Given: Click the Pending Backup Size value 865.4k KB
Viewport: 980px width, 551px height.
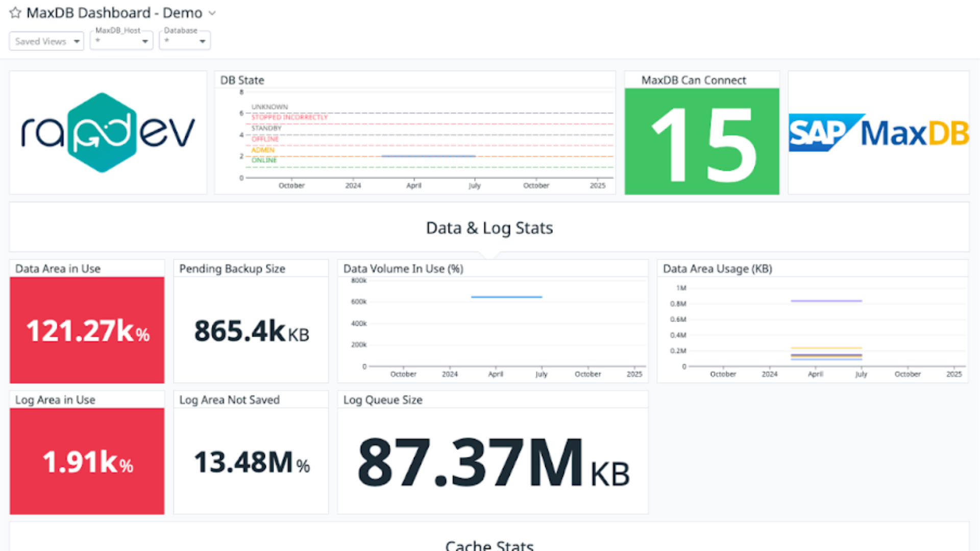Looking at the screenshot, I should tap(252, 331).
